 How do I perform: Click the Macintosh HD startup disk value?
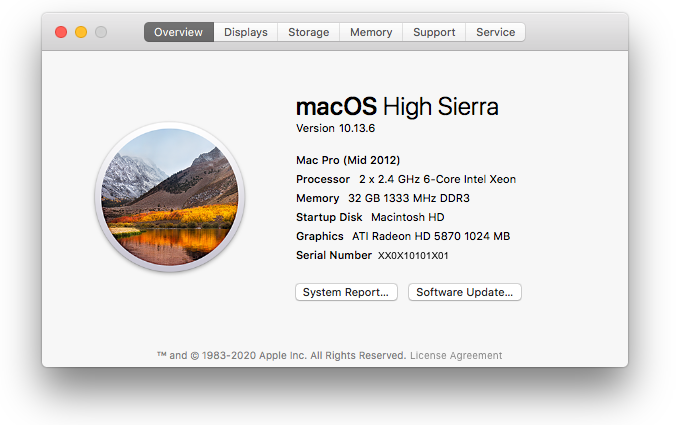coord(408,217)
